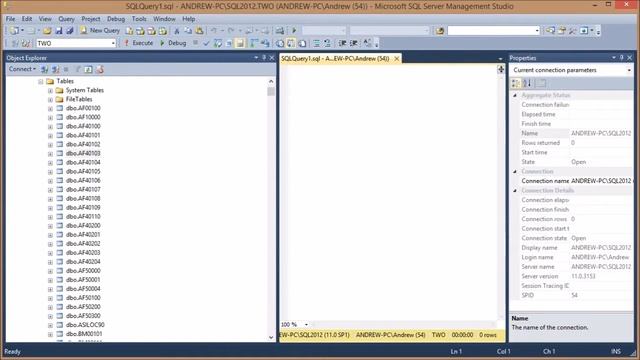The image size is (640, 360).
Task: Click Disconnect icon in Object Explorer
Action: coord(56,69)
